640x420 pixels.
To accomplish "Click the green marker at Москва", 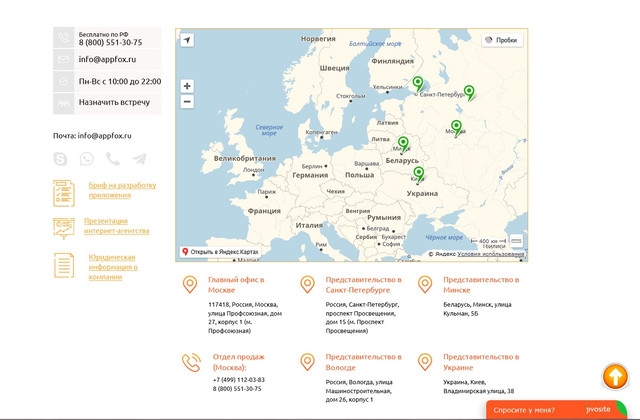I will (x=456, y=128).
